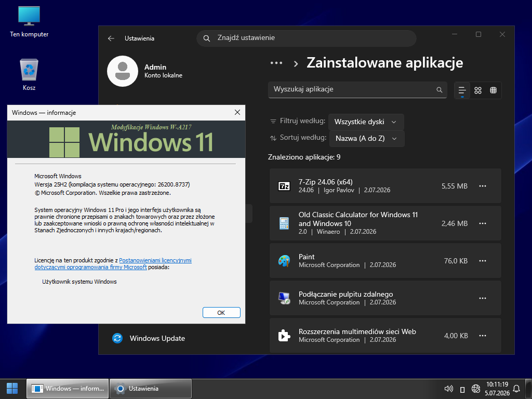
Task: Click the 4,00 KB size value
Action: pyautogui.click(x=456, y=336)
